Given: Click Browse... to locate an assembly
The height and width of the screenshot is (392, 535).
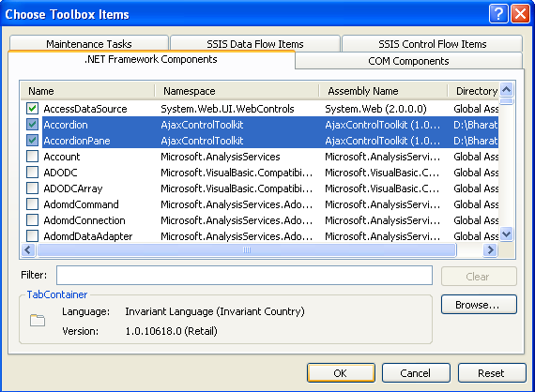Looking at the screenshot, I should tap(479, 305).
